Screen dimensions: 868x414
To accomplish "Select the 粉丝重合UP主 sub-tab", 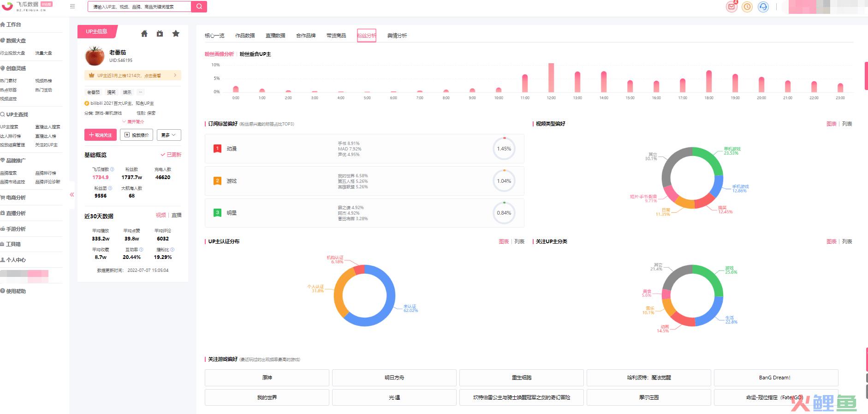I will coord(256,54).
